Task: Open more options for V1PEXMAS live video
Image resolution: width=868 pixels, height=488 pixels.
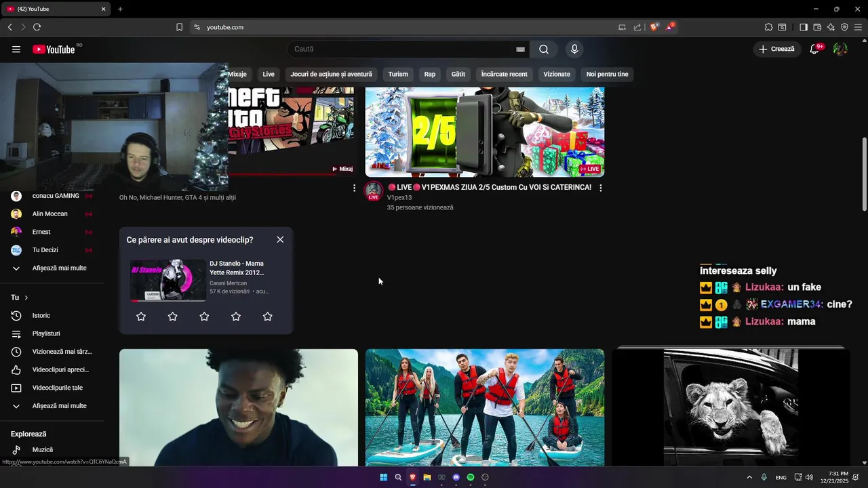Action: [600, 188]
